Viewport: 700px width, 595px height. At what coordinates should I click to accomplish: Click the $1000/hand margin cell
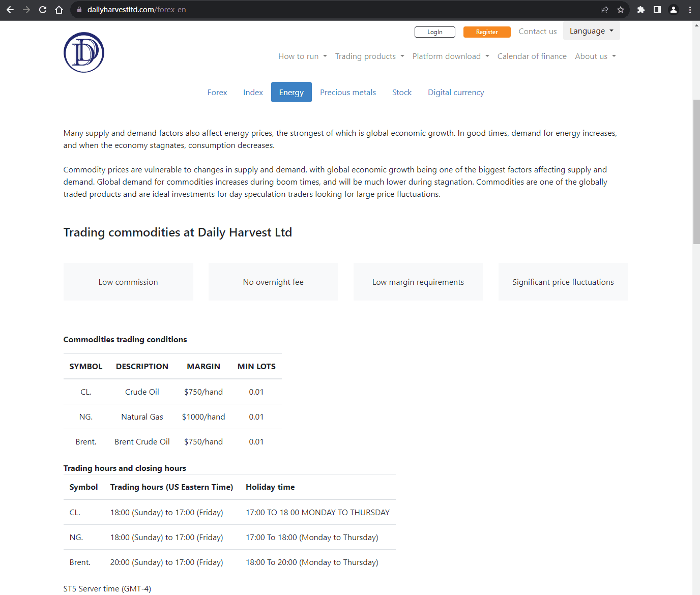pyautogui.click(x=203, y=416)
